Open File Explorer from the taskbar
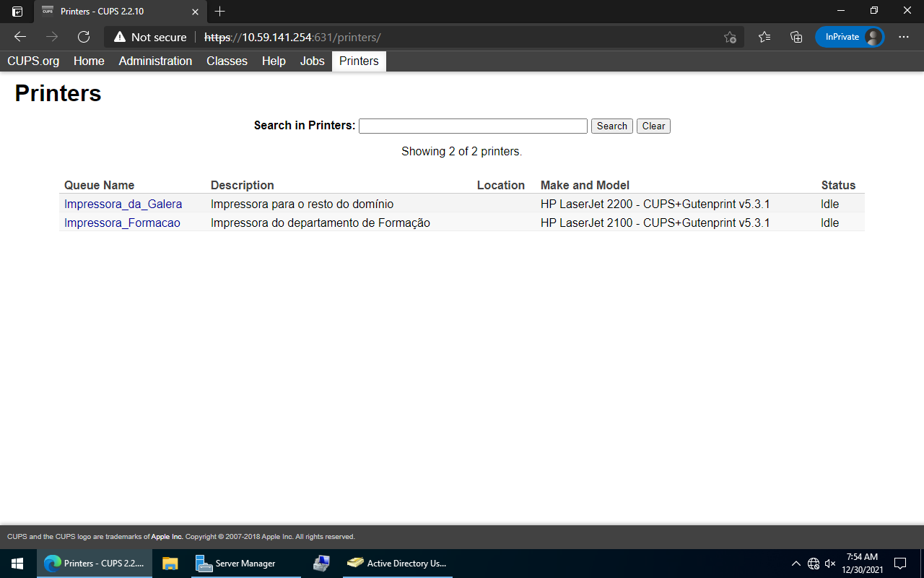Image resolution: width=924 pixels, height=578 pixels. tap(170, 564)
